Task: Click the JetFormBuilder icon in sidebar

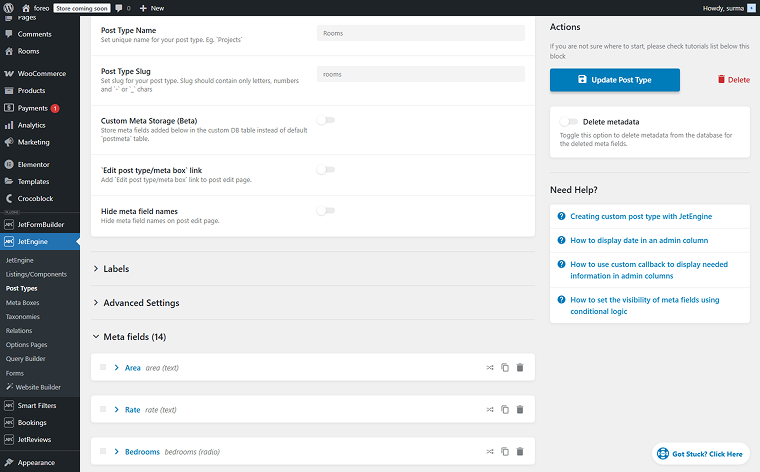Action: pyautogui.click(x=9, y=224)
